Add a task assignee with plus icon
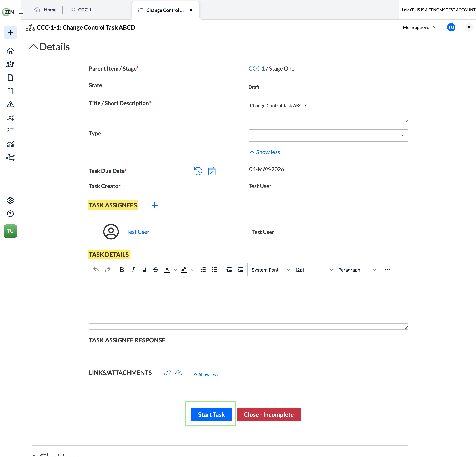Viewport: 476px width, 457px height. [x=155, y=205]
